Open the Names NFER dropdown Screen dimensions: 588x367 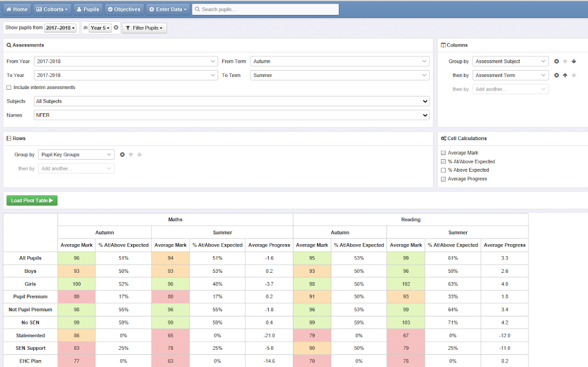(x=232, y=115)
